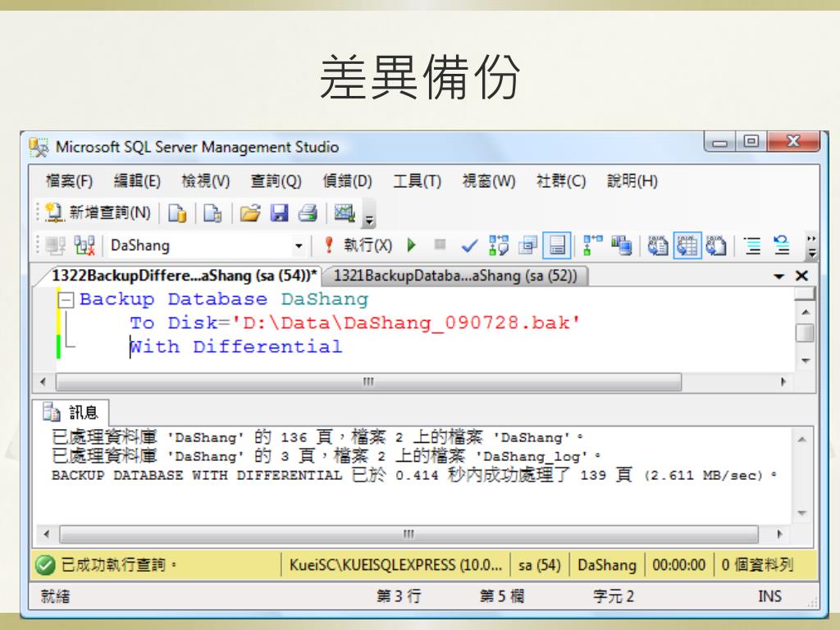This screenshot has width=840, height=630.
Task: Open the 編輯(E) menu
Action: point(137,181)
